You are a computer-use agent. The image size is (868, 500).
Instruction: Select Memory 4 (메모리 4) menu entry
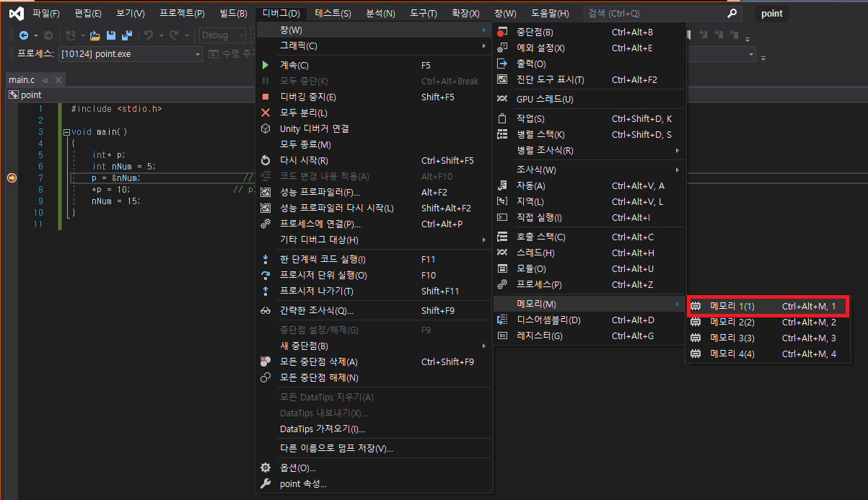[x=768, y=354]
